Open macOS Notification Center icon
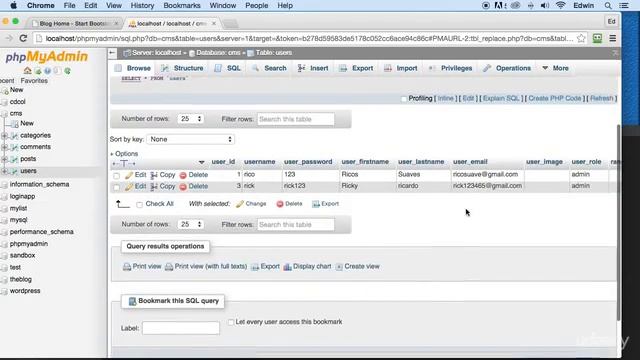 [x=624, y=6]
